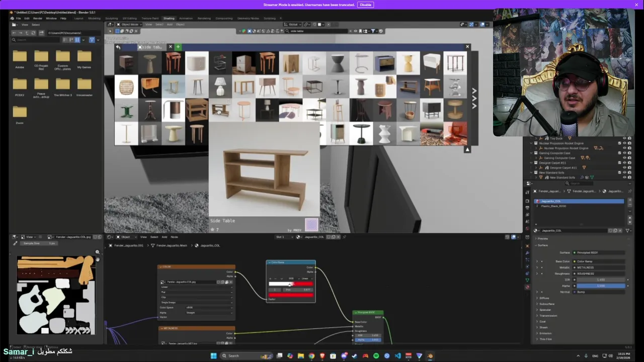644x362 pixels.
Task: Open Slot 1 dropdown in node editor
Action: tap(284, 237)
